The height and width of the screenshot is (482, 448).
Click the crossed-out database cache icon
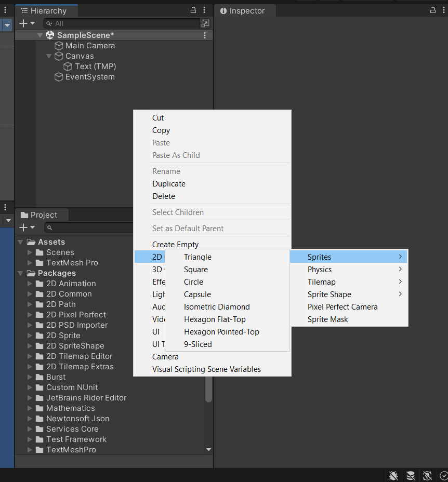coord(411,475)
